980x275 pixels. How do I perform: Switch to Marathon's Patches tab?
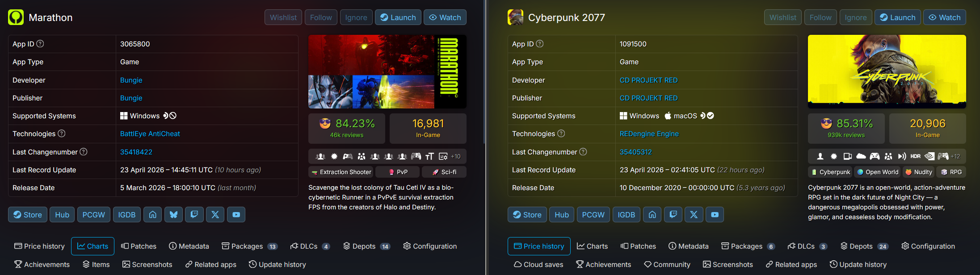(x=139, y=246)
